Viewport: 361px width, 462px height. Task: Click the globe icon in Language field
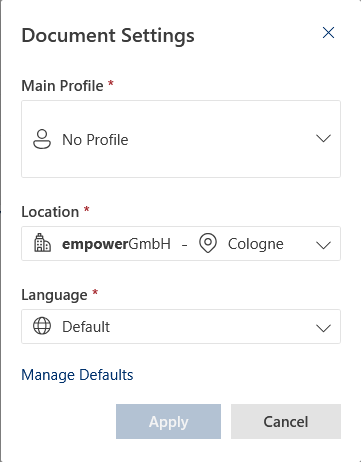[x=42, y=326]
